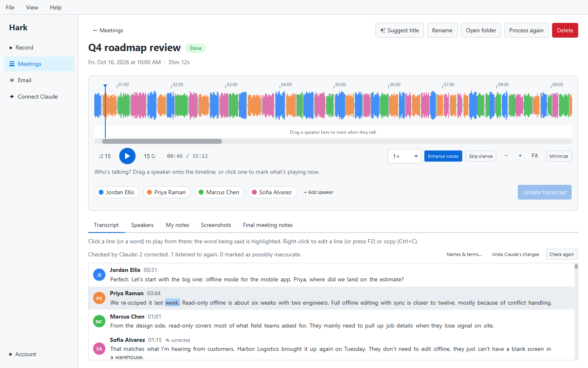This screenshot has width=588, height=368.
Task: Click the Check again button
Action: pos(562,254)
